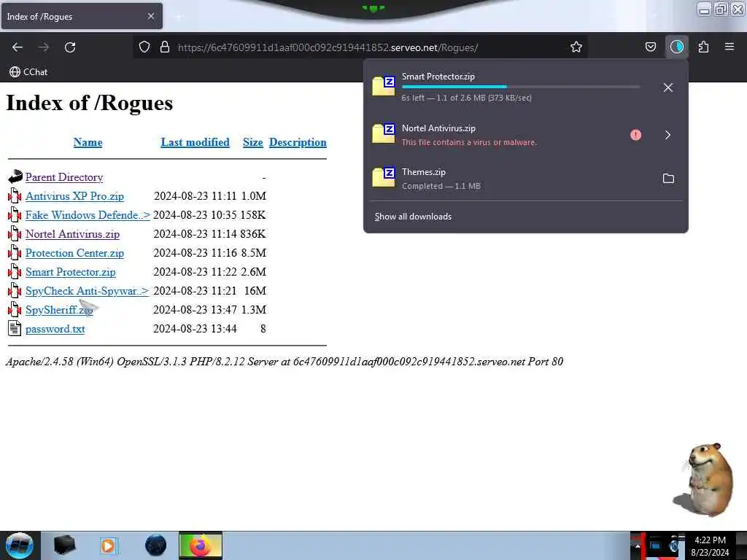Open tracking protection shield icon

click(x=144, y=47)
